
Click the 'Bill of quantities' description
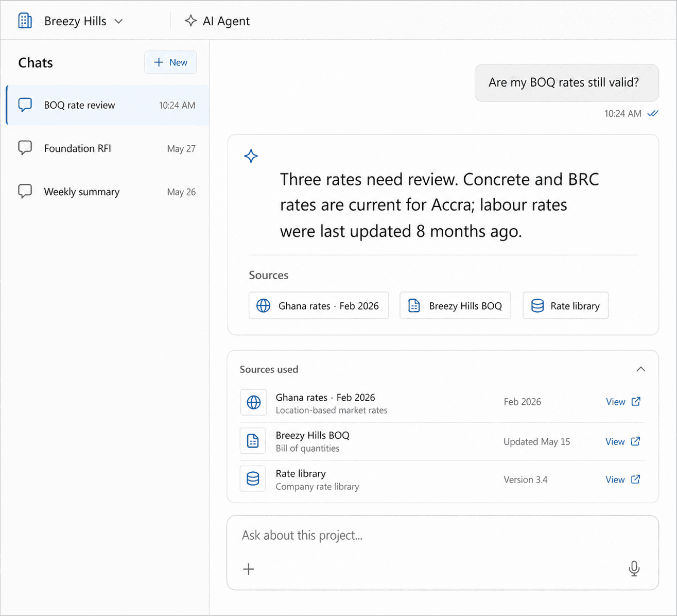point(307,449)
